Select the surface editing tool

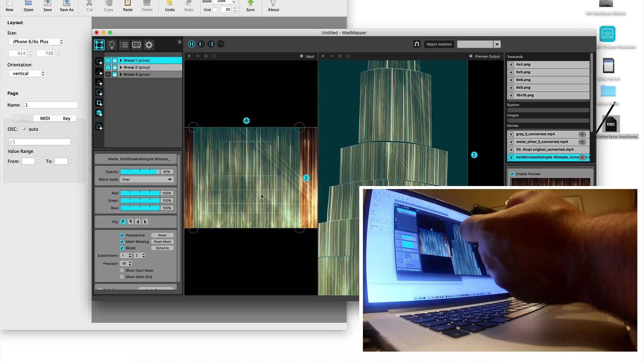tap(99, 45)
